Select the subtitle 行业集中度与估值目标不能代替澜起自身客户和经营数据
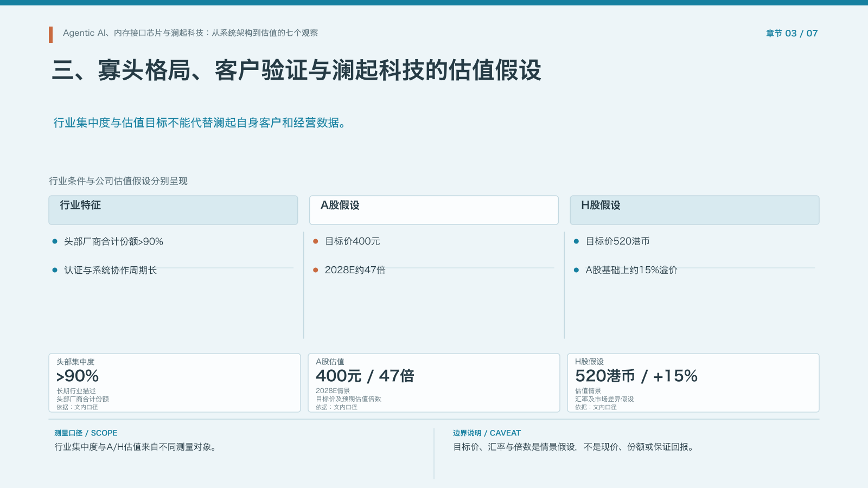Screen dimensions: 868x488 [x=200, y=123]
